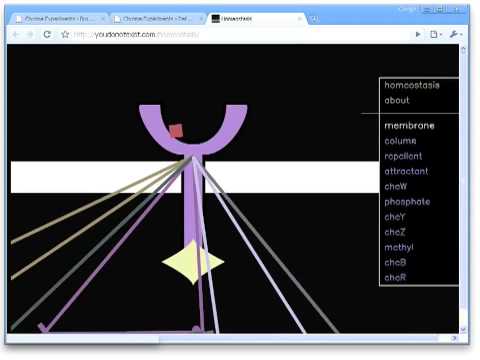
Task: Switch to the second Chrome Experiments tab
Action: pos(157,19)
